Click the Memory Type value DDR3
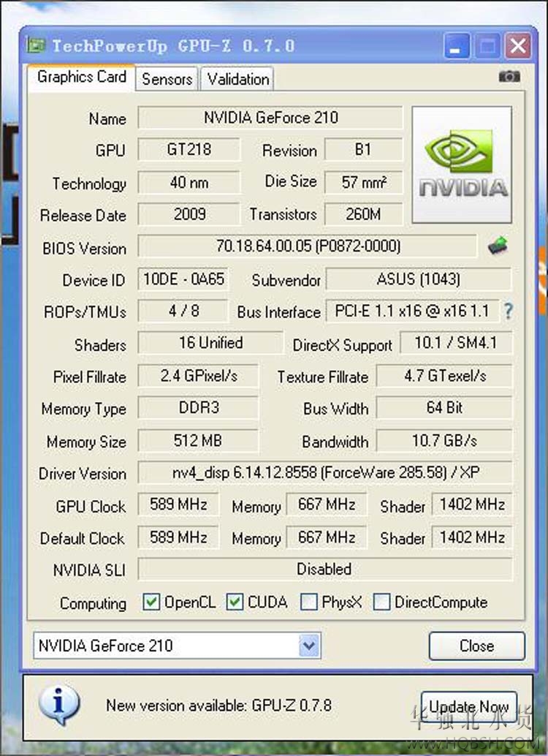Screen dimensions: 548x756 [x=198, y=408]
